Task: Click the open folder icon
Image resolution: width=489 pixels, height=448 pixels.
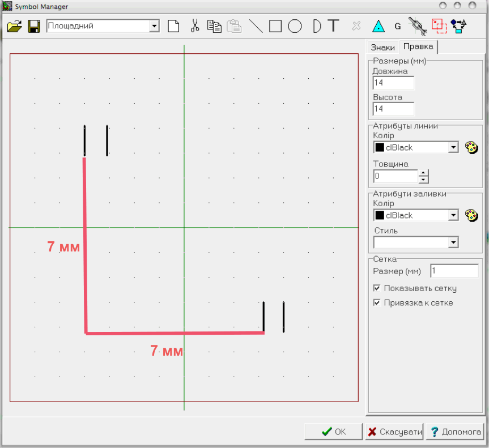Action: (14, 26)
